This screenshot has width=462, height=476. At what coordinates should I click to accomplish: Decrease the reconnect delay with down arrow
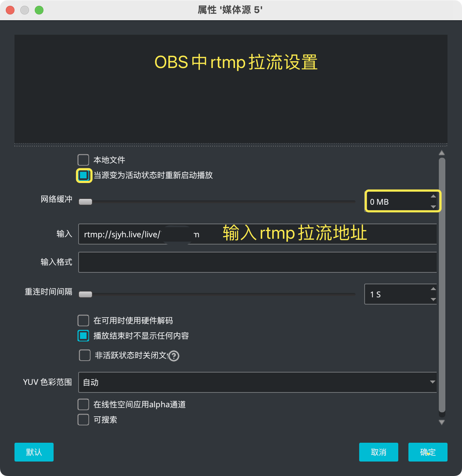coord(433,299)
